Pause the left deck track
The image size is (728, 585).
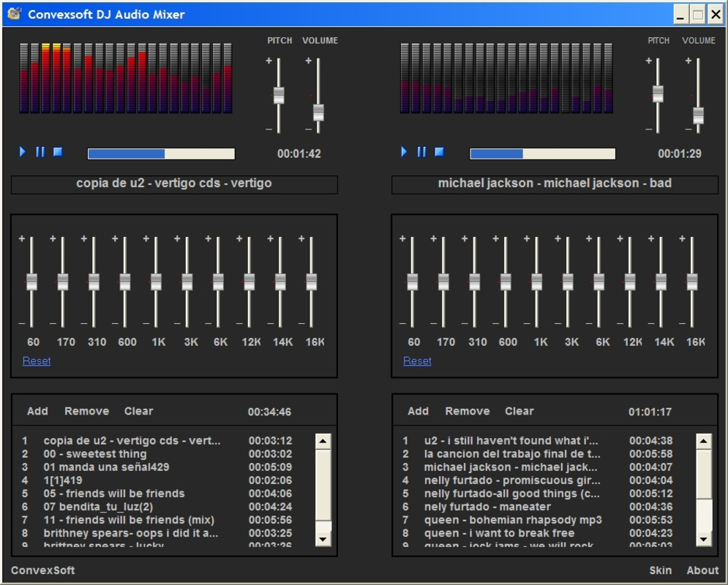pyautogui.click(x=40, y=151)
